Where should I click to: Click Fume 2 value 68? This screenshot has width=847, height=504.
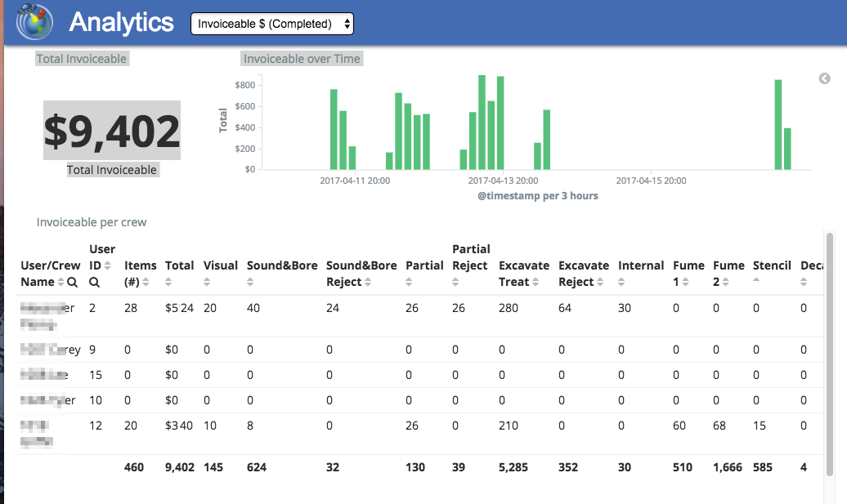tap(719, 426)
